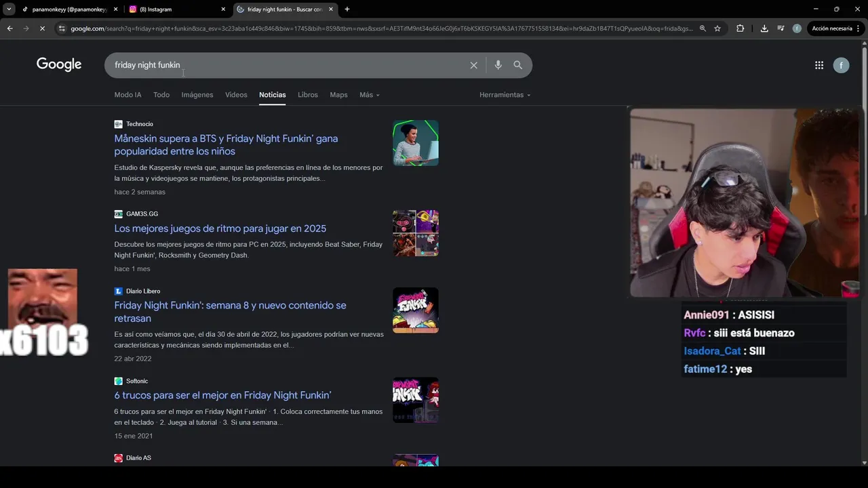Switch to Libros results tab
Image resolution: width=868 pixels, height=488 pixels.
point(308,95)
